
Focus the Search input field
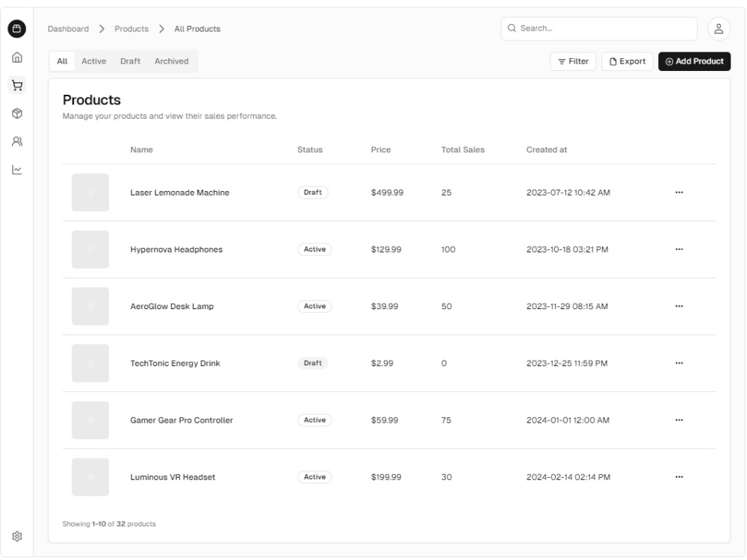coord(599,28)
